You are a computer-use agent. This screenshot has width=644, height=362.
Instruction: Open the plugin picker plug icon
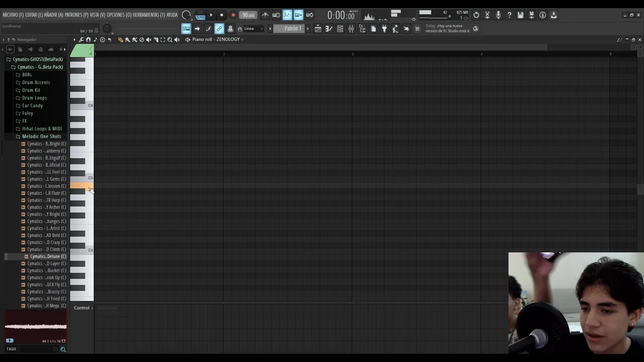pyautogui.click(x=384, y=29)
